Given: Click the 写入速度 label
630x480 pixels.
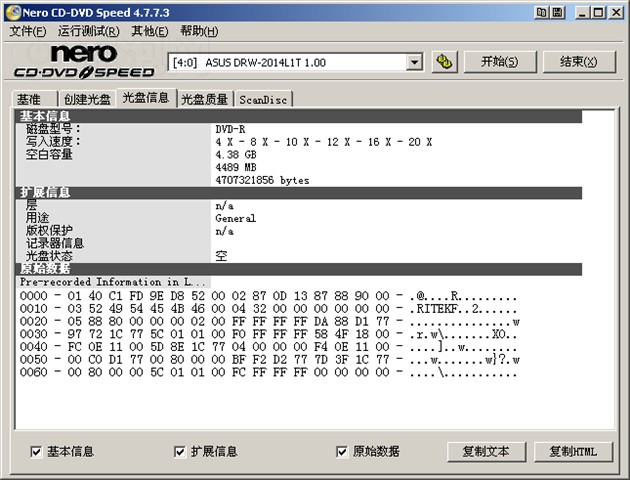Looking at the screenshot, I should 53,142.
